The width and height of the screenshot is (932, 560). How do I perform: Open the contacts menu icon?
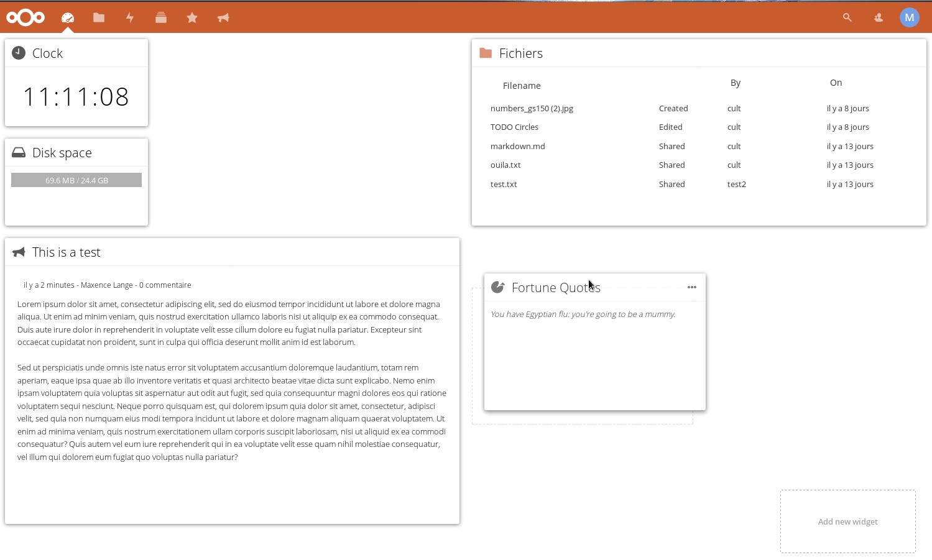tap(879, 17)
